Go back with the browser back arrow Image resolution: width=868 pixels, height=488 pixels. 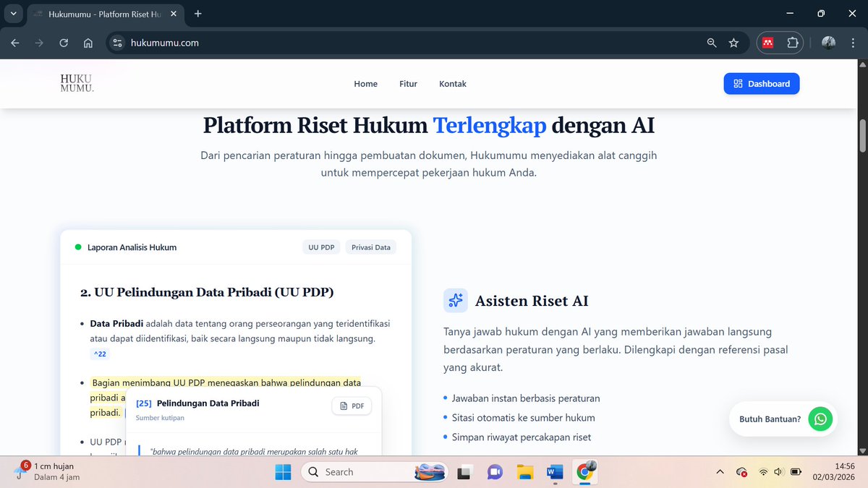click(15, 43)
